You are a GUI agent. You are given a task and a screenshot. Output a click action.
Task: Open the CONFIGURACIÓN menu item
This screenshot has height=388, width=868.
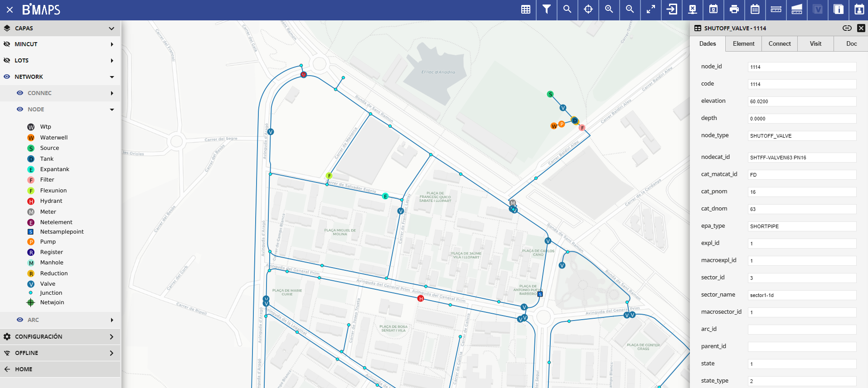pos(60,336)
